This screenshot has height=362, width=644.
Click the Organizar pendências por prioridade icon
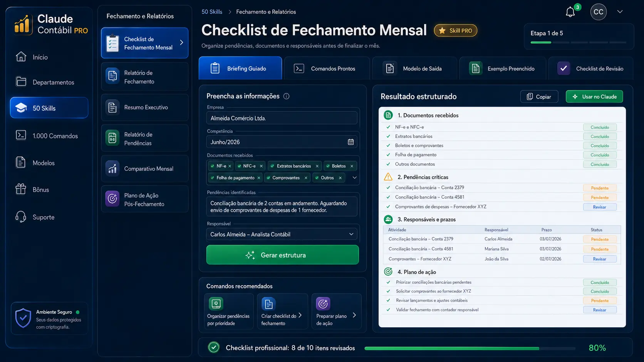pyautogui.click(x=216, y=304)
